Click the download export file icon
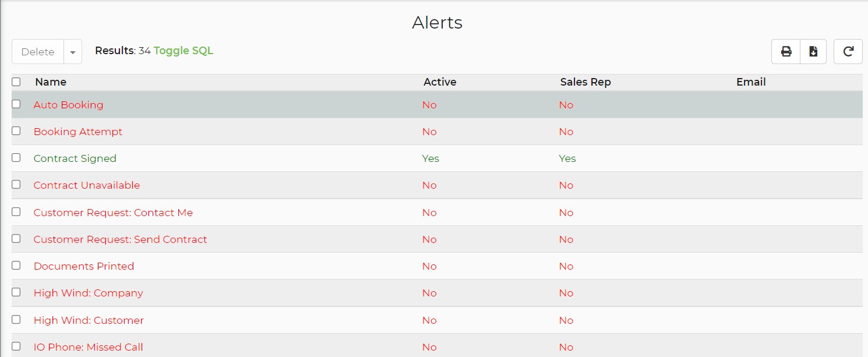This screenshot has width=868, height=357. point(813,52)
